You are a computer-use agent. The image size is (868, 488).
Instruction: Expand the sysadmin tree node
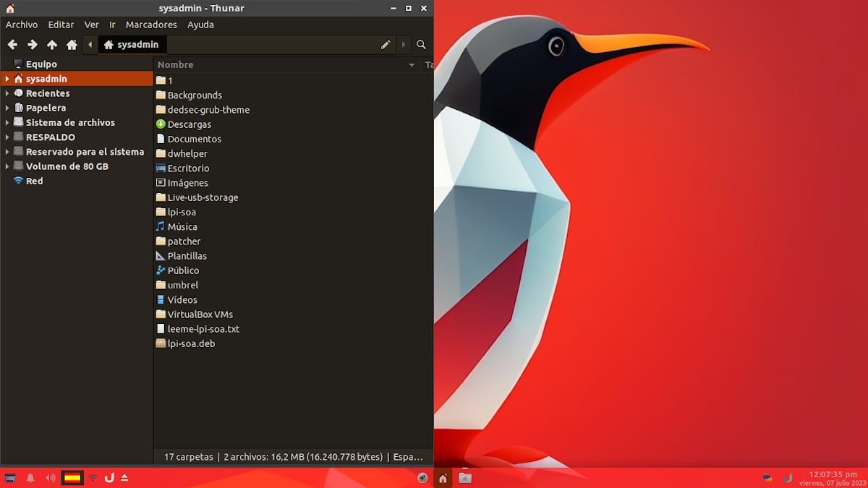pyautogui.click(x=7, y=79)
